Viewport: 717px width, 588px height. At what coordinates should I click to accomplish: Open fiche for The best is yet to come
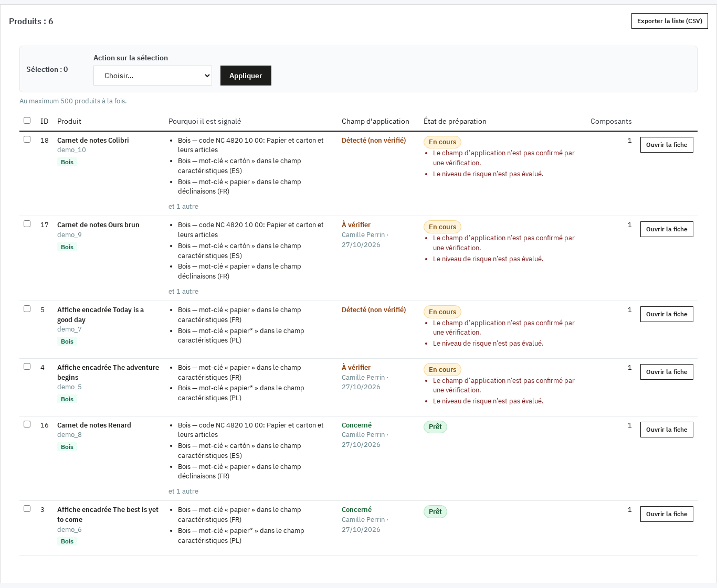tap(667, 514)
